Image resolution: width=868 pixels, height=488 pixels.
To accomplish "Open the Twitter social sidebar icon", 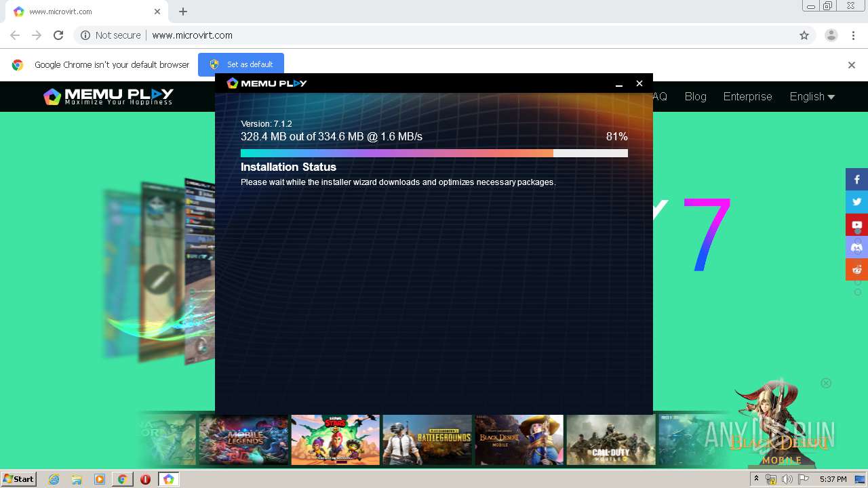I will 856,202.
